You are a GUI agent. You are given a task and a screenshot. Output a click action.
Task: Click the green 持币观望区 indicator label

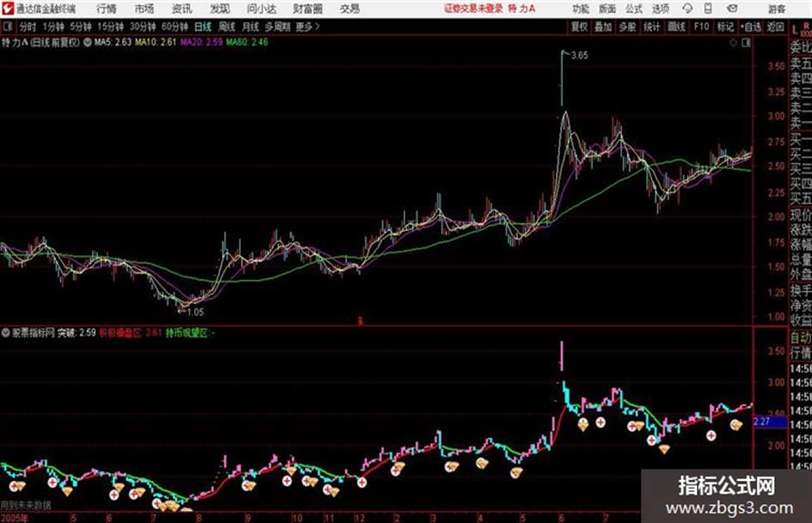click(x=186, y=333)
